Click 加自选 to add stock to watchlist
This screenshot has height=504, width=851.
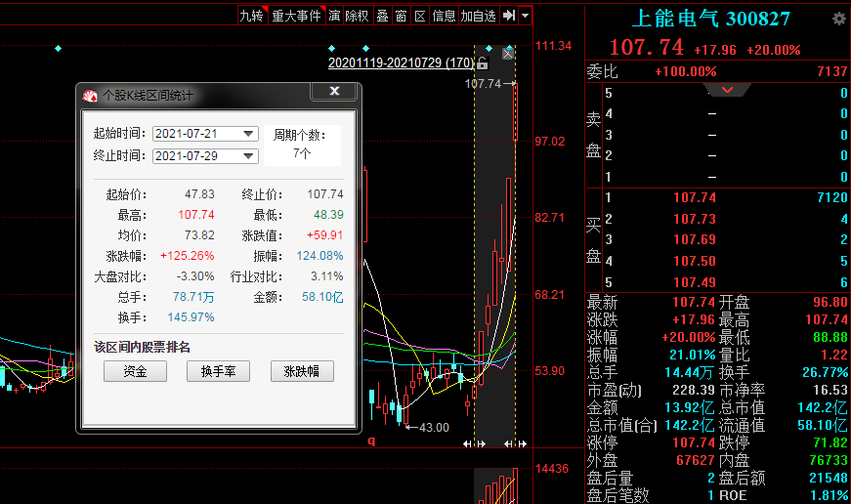478,16
